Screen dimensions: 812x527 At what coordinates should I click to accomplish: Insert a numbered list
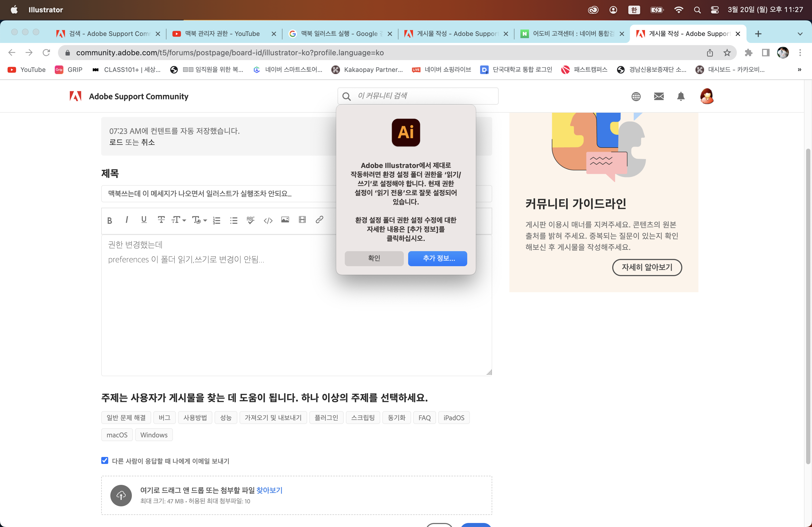tap(216, 220)
